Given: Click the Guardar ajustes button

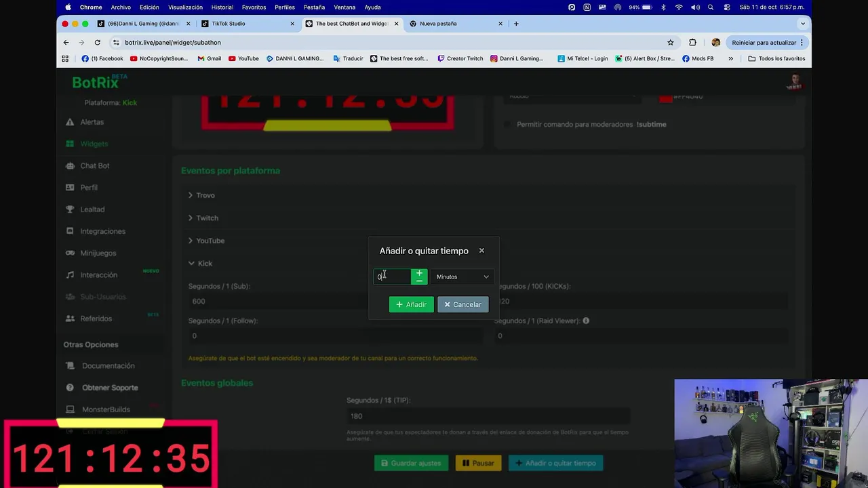Looking at the screenshot, I should (412, 463).
